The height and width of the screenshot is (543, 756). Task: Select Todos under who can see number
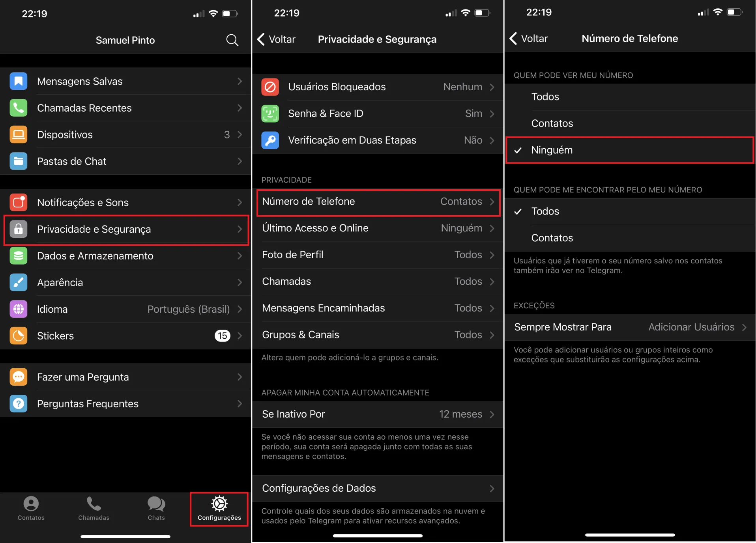click(x=630, y=97)
